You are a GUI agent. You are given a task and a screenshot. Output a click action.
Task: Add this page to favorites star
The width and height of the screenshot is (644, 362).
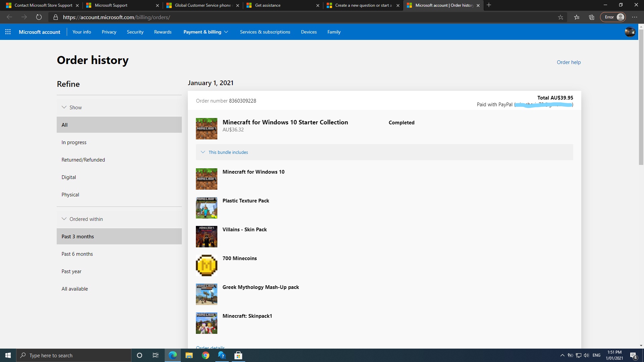point(560,17)
